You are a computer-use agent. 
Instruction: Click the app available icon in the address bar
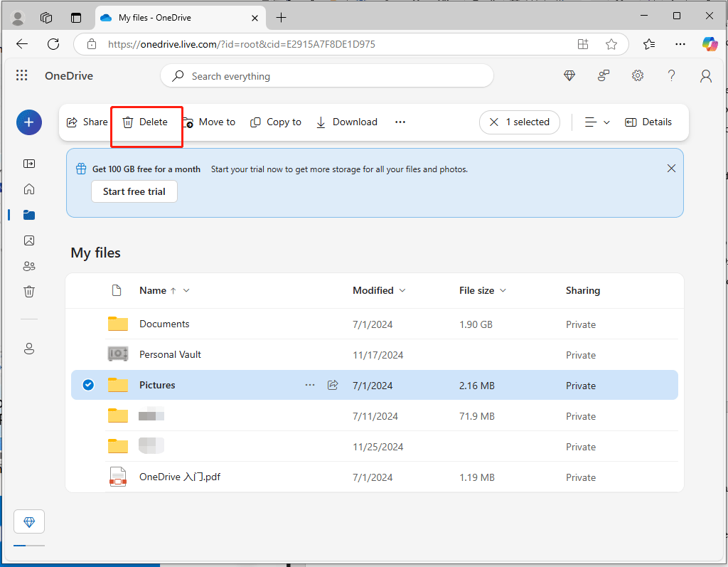(x=583, y=44)
